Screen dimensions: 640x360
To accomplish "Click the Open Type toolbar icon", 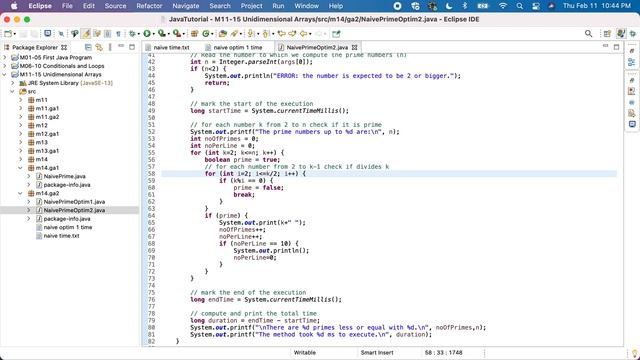I will pyautogui.click(x=222, y=34).
